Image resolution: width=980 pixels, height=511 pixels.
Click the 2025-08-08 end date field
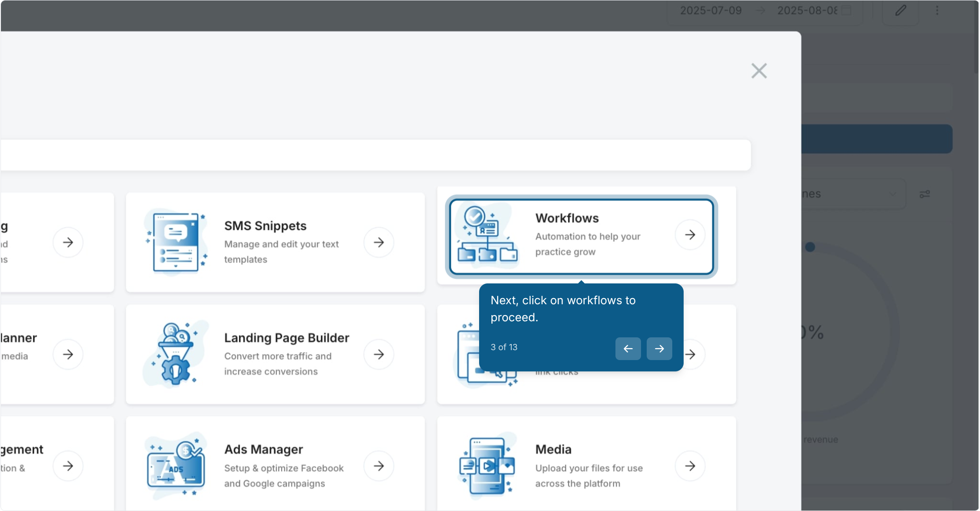807,10
